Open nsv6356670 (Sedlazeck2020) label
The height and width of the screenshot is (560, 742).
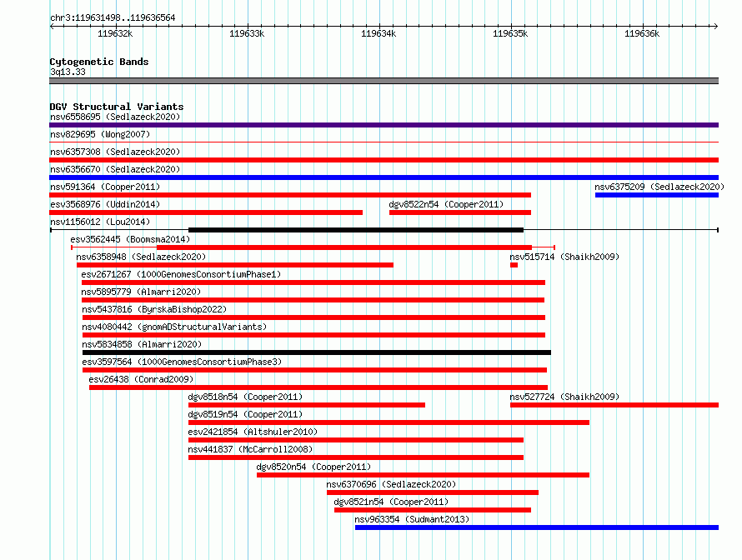tap(115, 169)
